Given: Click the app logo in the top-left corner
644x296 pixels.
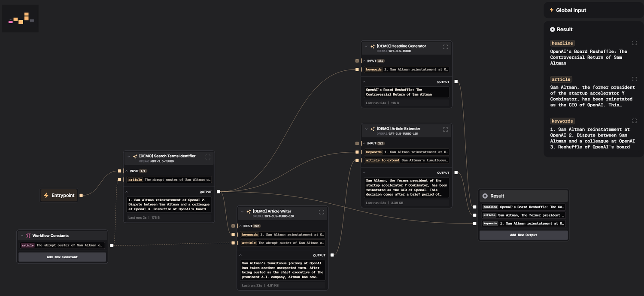Looking at the screenshot, I should pos(20,18).
